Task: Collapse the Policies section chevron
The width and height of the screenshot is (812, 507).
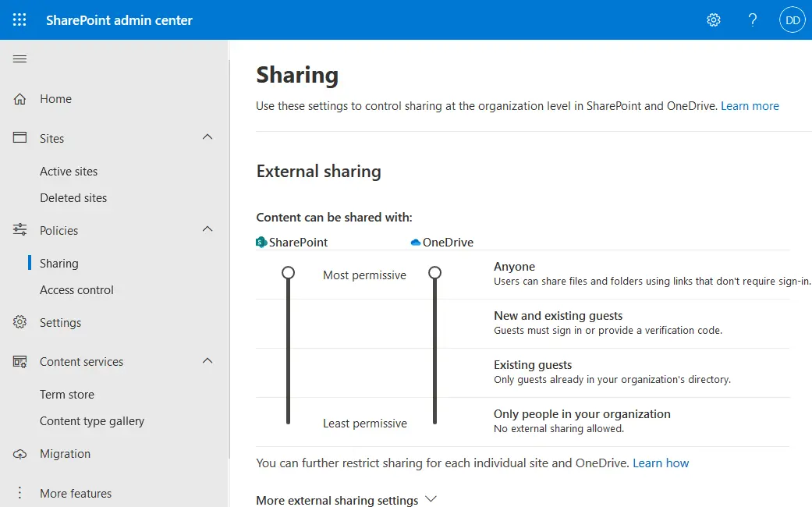Action: point(207,229)
